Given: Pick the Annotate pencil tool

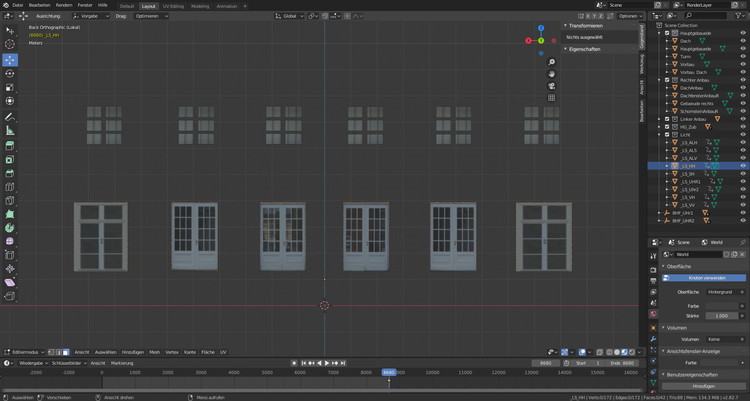Looking at the screenshot, I should [10, 116].
